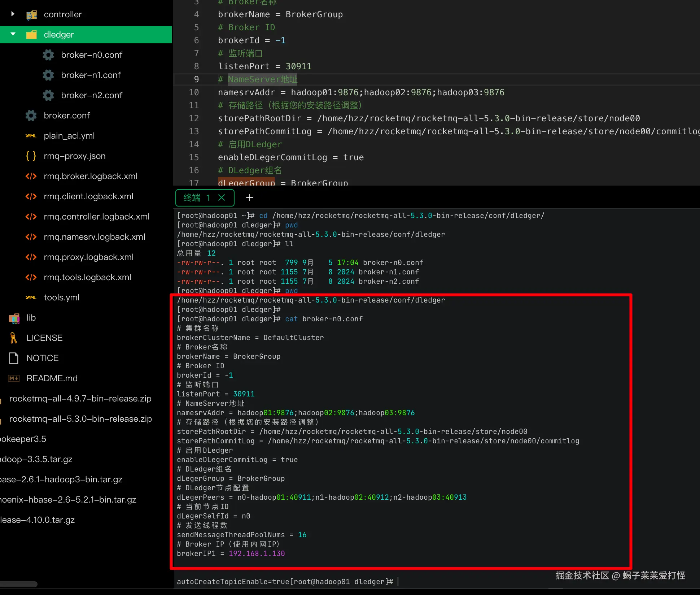
Task: Click the terminal prompt input line
Action: click(x=398, y=582)
